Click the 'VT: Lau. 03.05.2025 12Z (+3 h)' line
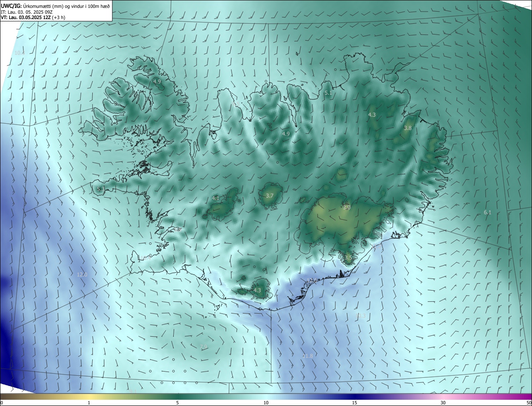The width and height of the screenshot is (532, 406). 33,17
